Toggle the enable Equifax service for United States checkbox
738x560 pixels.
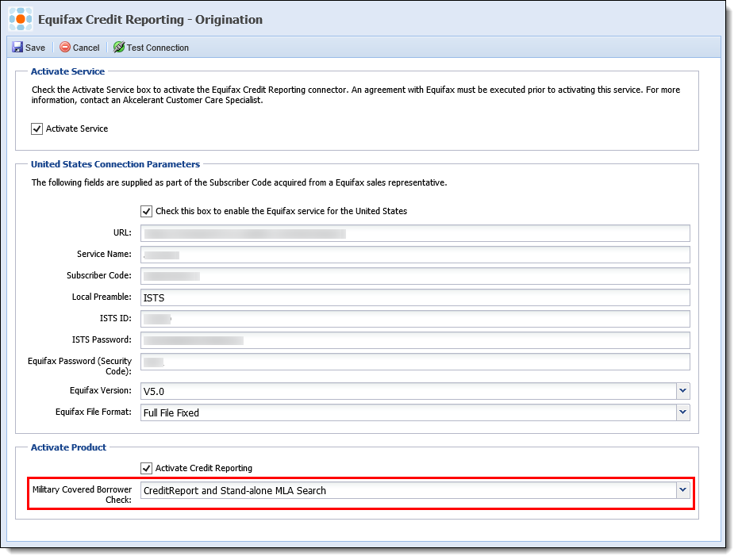(146, 211)
